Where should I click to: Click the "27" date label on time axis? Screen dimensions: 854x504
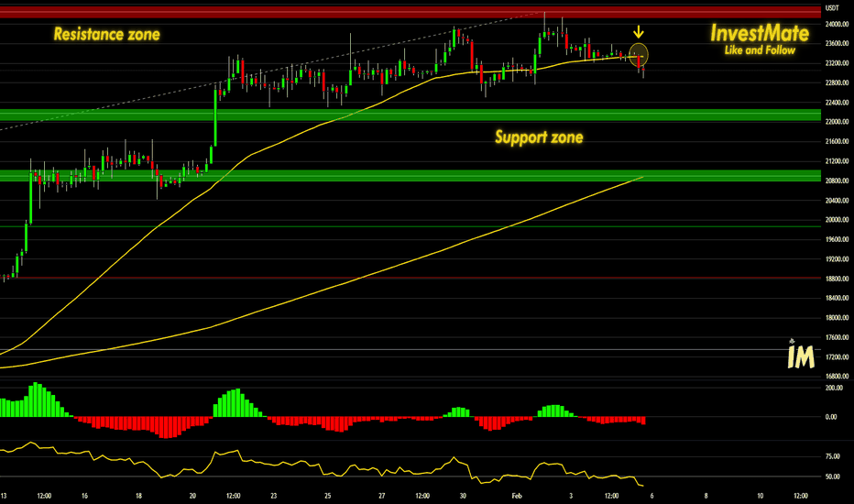point(382,496)
